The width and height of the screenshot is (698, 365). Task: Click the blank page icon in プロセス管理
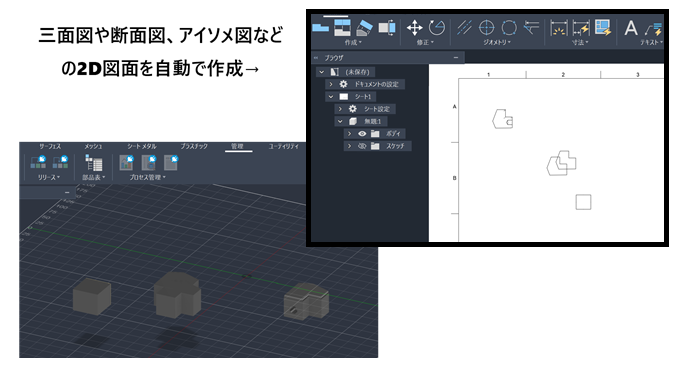tap(170, 162)
